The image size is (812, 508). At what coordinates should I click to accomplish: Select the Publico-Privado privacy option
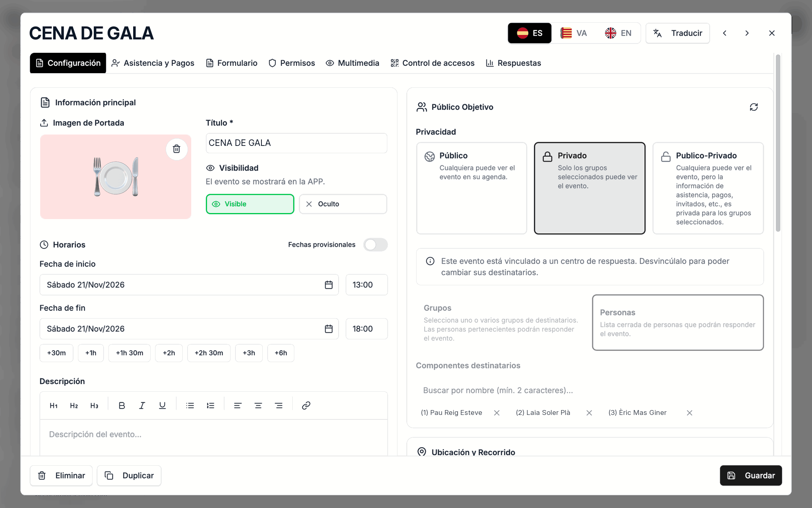[x=708, y=188]
